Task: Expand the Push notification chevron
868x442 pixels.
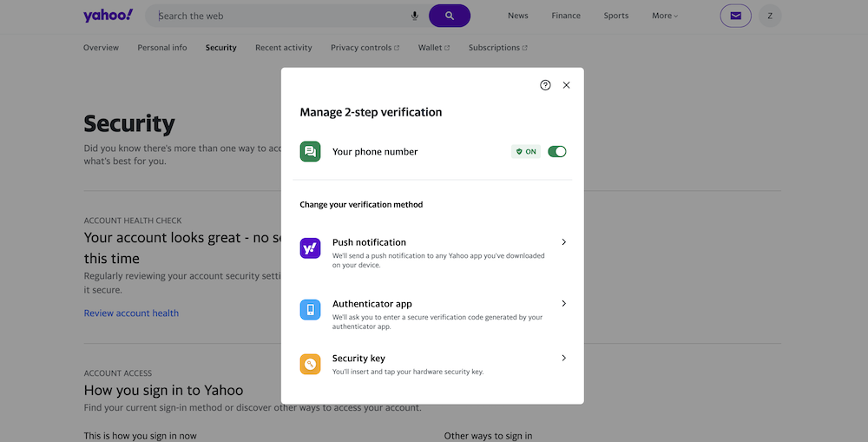Action: 563,242
